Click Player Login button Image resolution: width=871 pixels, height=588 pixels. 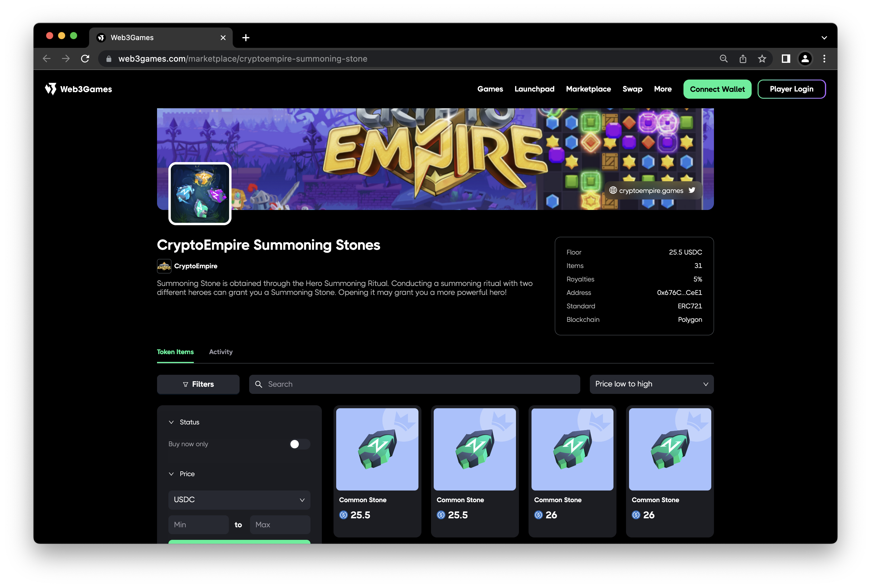(x=791, y=89)
